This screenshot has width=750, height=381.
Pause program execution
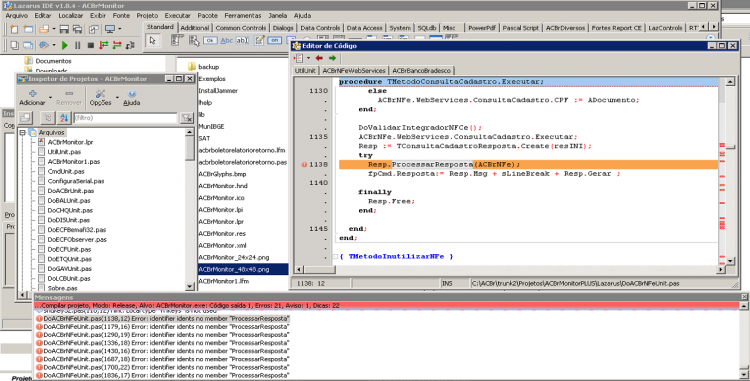(77, 45)
